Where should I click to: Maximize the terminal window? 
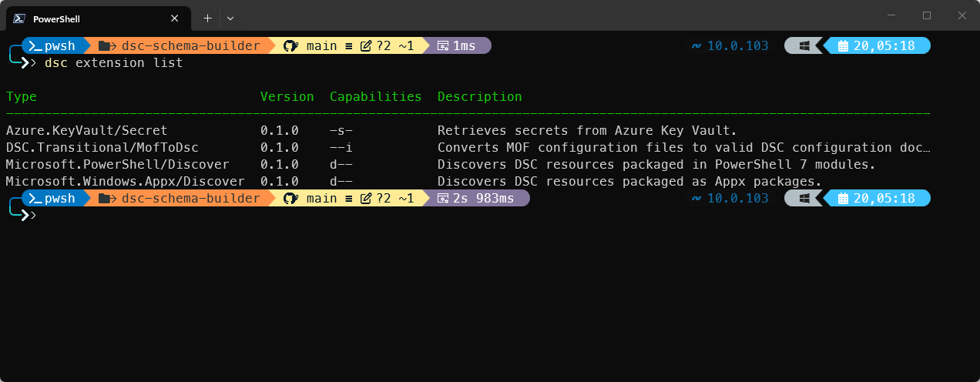point(927,15)
